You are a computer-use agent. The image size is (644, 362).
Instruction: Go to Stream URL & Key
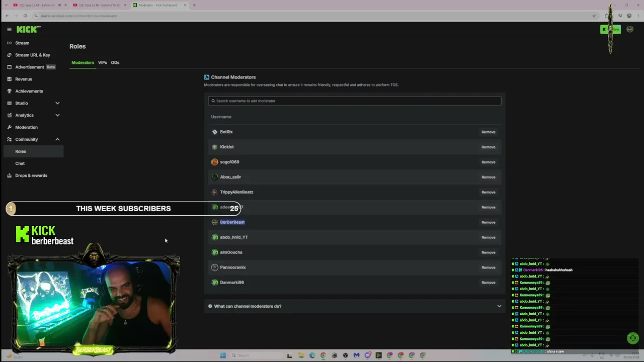33,55
